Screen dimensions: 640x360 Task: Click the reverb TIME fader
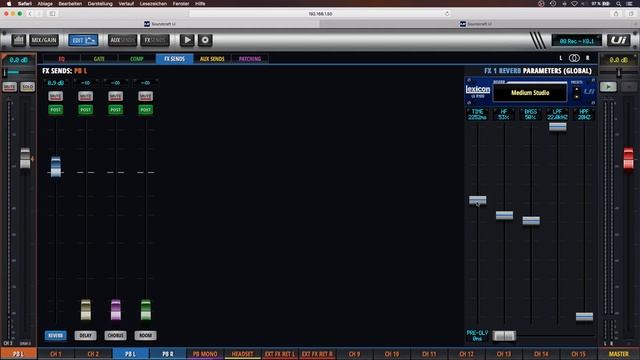pyautogui.click(x=478, y=200)
